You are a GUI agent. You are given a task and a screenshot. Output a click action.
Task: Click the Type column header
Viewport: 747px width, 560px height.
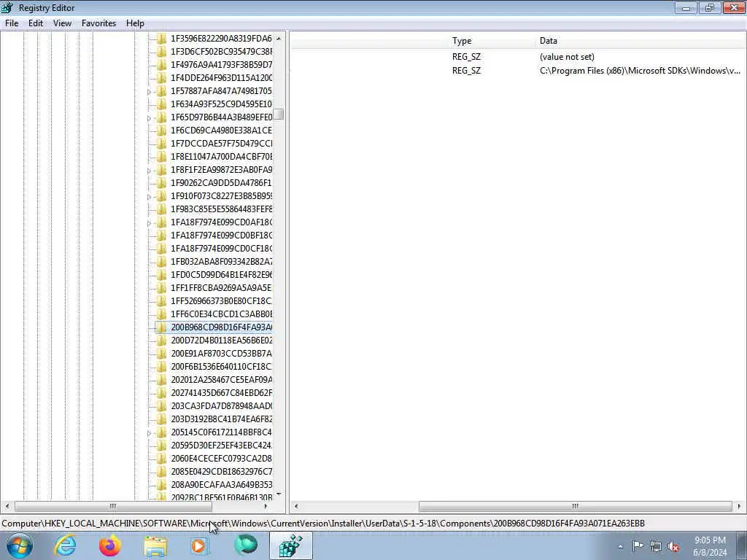pyautogui.click(x=492, y=41)
